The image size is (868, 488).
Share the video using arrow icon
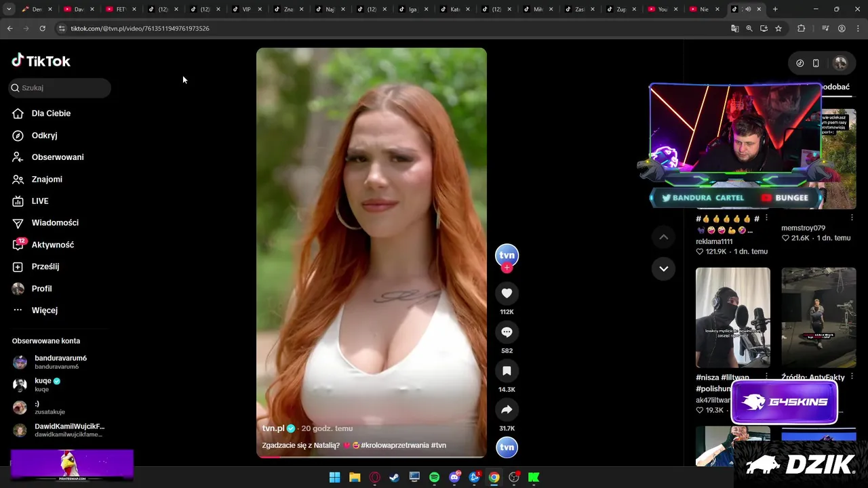pos(507,409)
